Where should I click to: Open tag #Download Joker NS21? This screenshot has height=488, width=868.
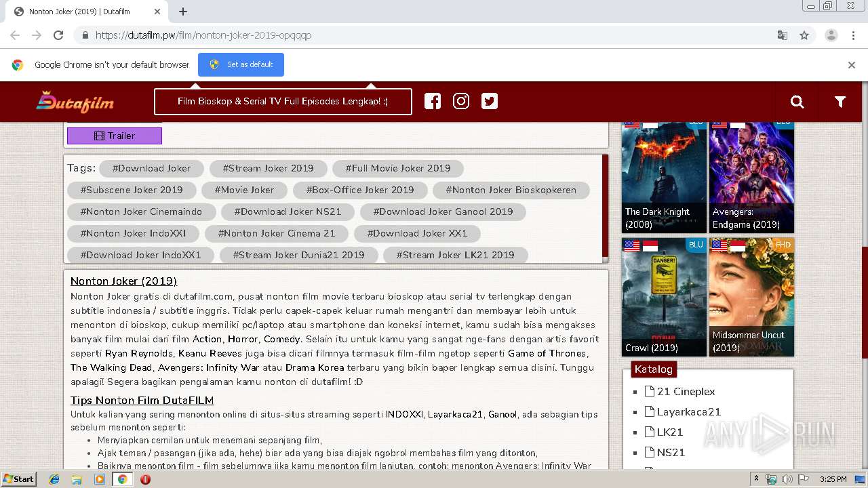[x=288, y=211]
